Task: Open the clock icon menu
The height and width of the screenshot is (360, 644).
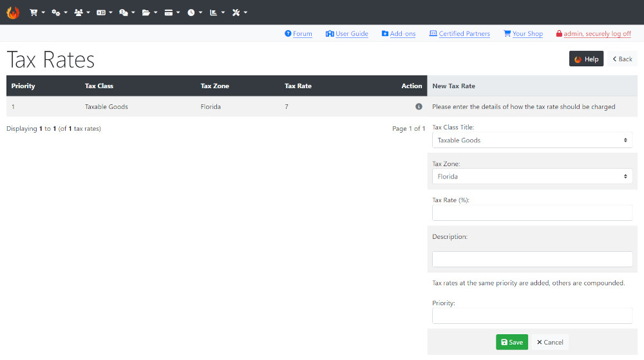Action: tap(194, 13)
